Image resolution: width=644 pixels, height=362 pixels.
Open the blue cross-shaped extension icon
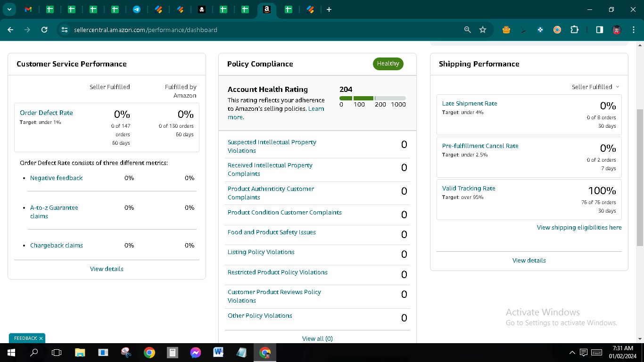pos(540,30)
